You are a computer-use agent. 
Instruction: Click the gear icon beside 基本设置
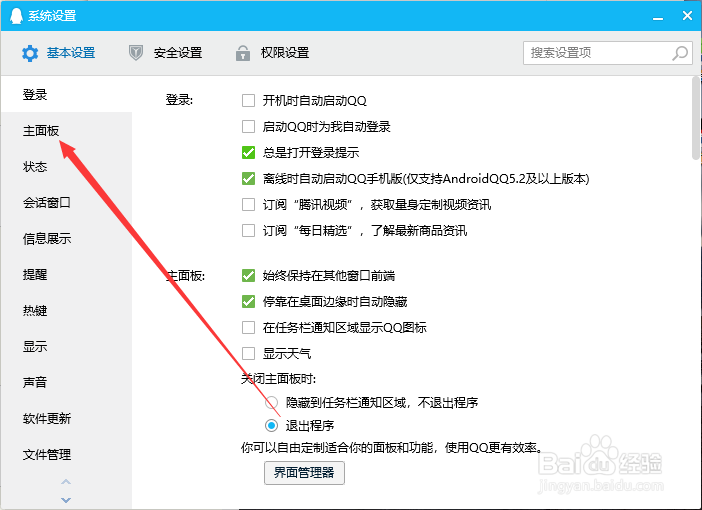coord(30,53)
